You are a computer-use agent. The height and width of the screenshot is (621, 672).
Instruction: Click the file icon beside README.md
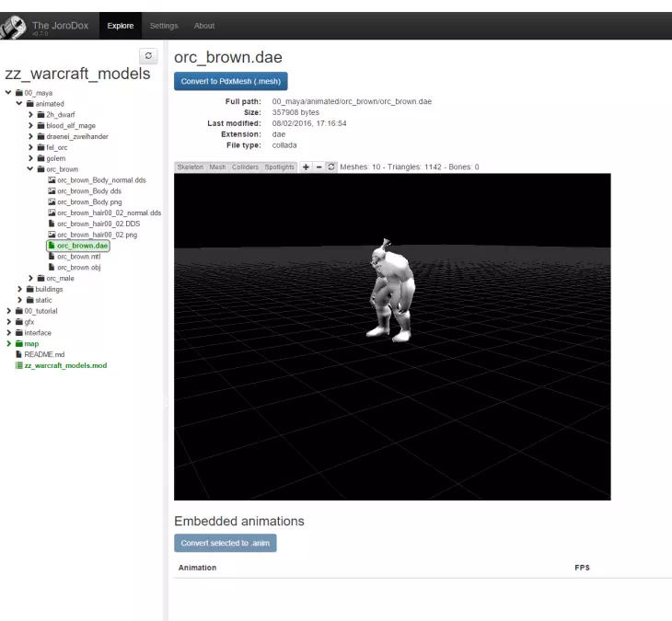[18, 354]
